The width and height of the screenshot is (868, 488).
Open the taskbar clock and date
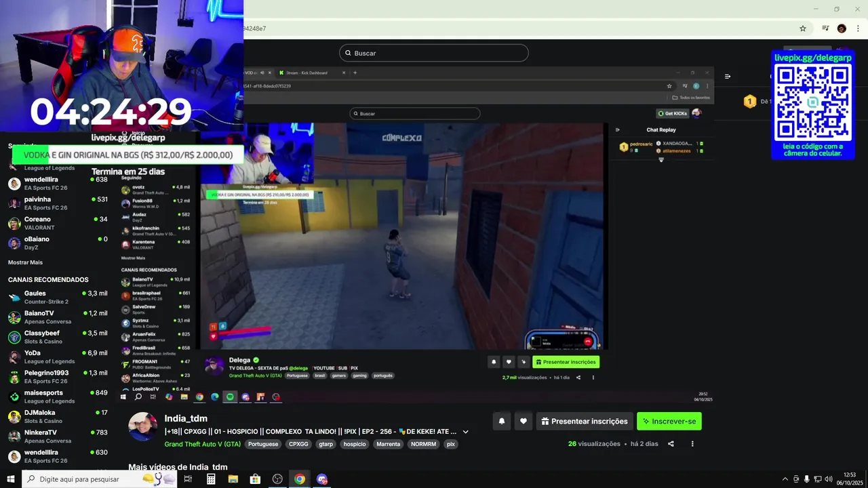(850, 479)
